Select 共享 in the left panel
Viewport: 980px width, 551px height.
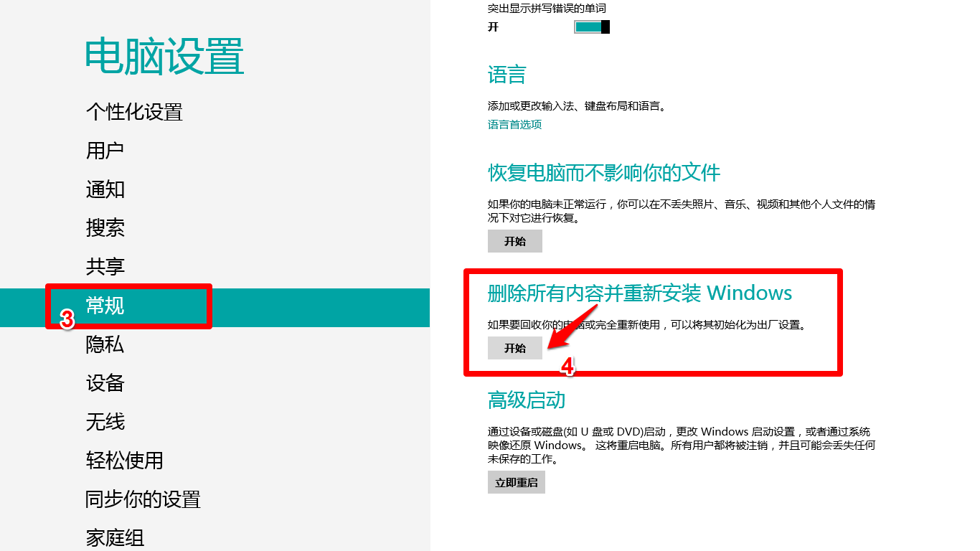click(105, 266)
